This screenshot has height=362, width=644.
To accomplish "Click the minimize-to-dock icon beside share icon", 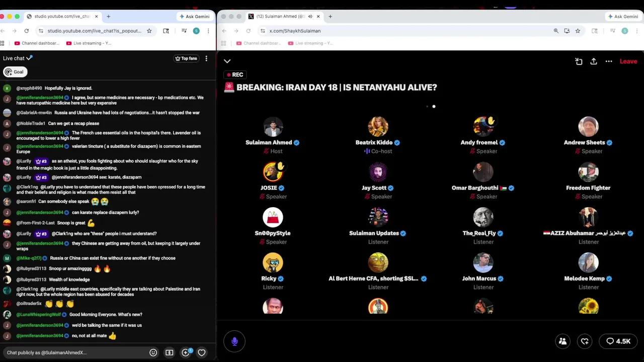I will click(x=579, y=61).
